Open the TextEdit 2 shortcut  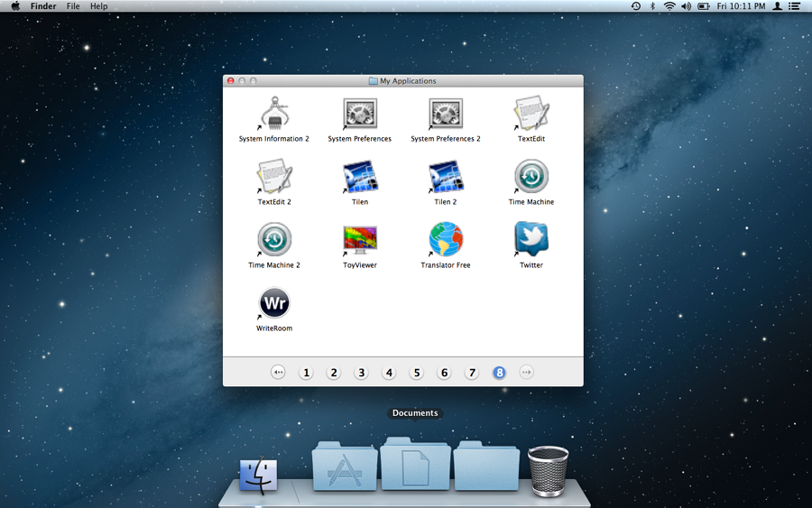point(274,176)
